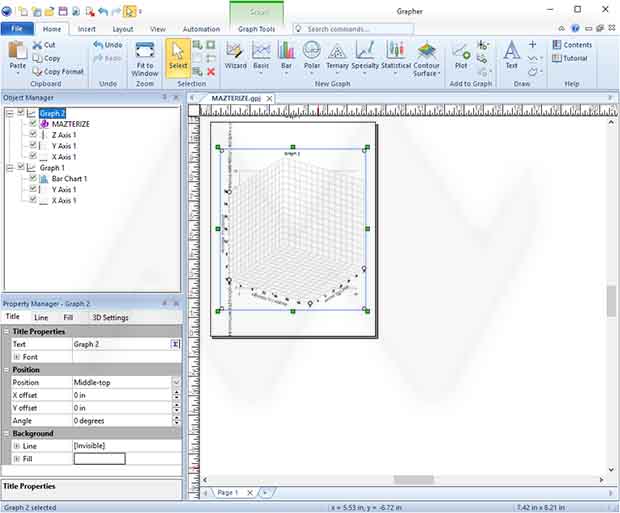The image size is (620, 513).
Task: Expand the Background Line property
Action: (17, 446)
